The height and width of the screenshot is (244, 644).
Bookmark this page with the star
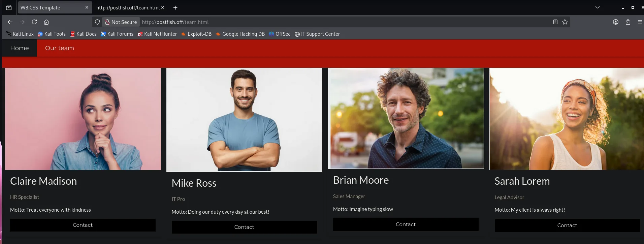[565, 22]
